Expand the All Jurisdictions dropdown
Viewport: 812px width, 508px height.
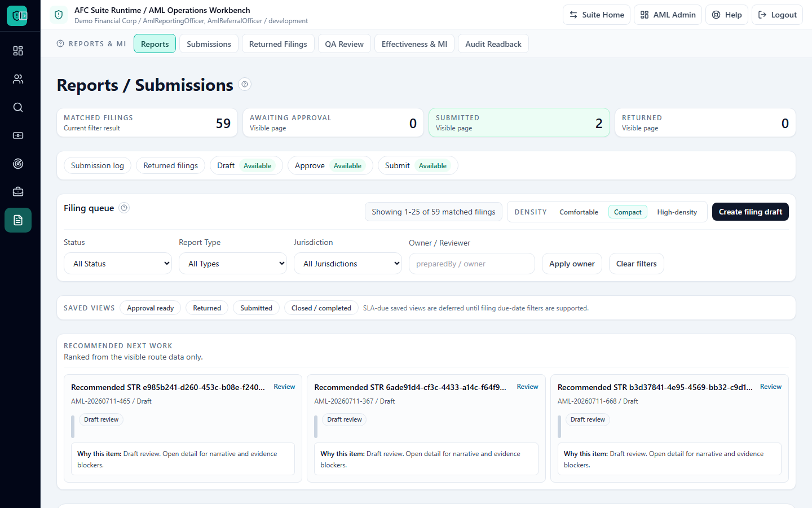pyautogui.click(x=348, y=264)
